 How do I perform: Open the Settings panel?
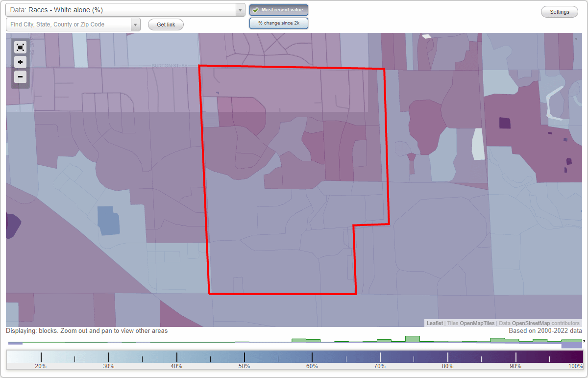coord(559,11)
